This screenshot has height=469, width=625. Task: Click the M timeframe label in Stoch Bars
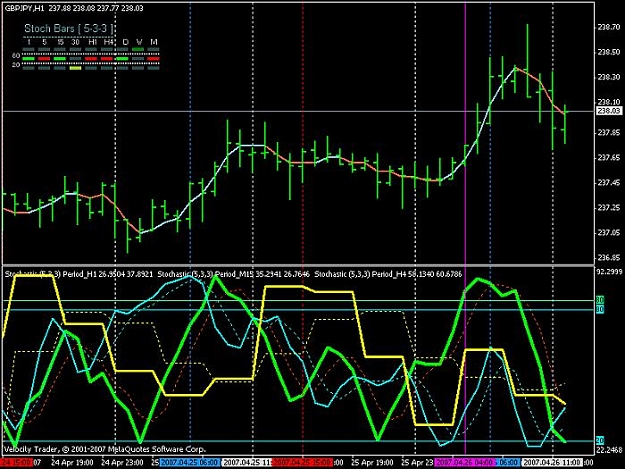point(154,42)
